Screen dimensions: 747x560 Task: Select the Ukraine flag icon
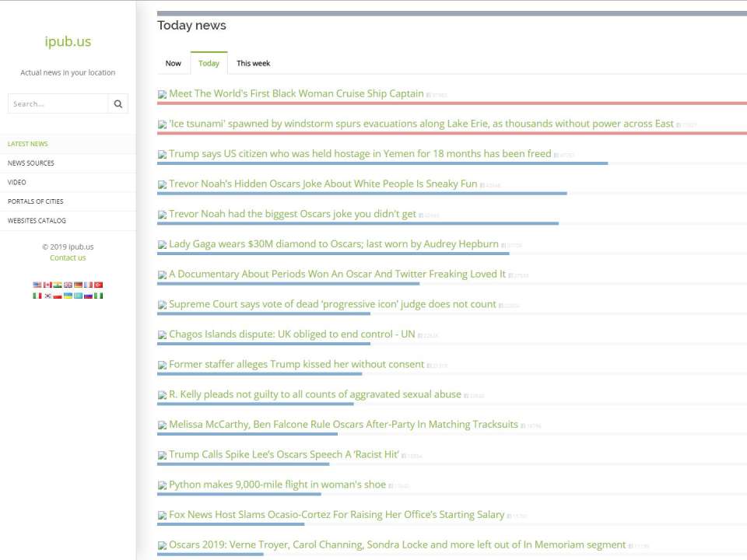(68, 296)
